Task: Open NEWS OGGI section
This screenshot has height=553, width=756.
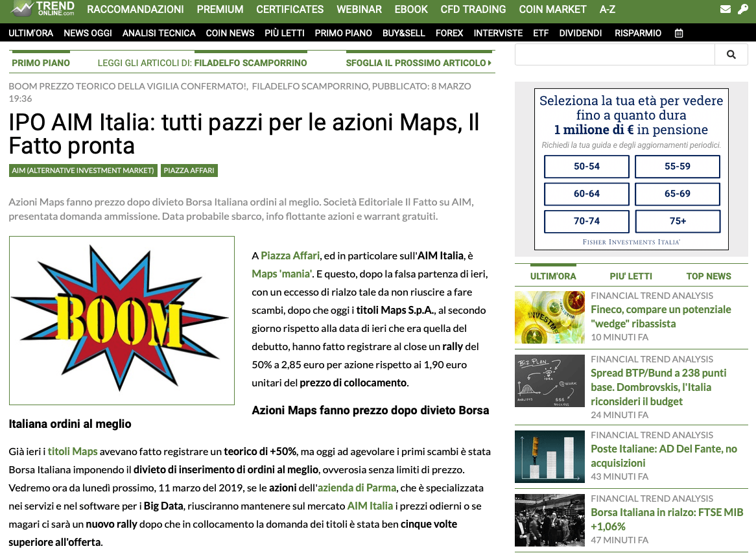Action: (x=88, y=33)
